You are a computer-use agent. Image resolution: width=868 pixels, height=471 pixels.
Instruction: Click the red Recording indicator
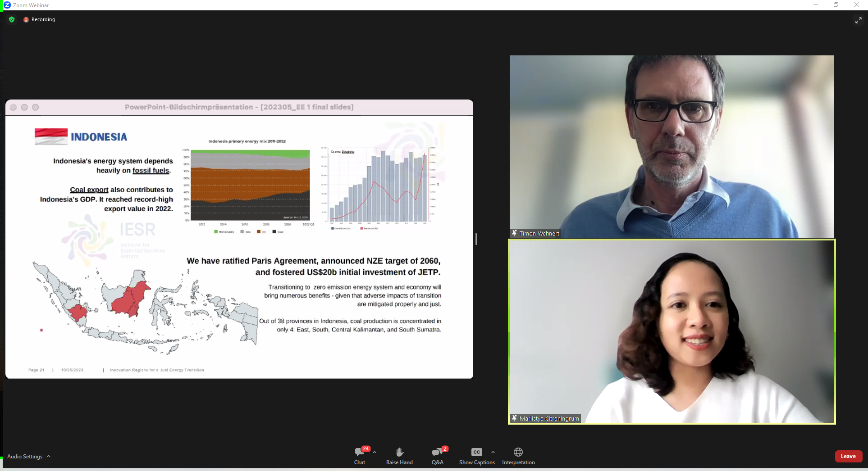[26, 19]
